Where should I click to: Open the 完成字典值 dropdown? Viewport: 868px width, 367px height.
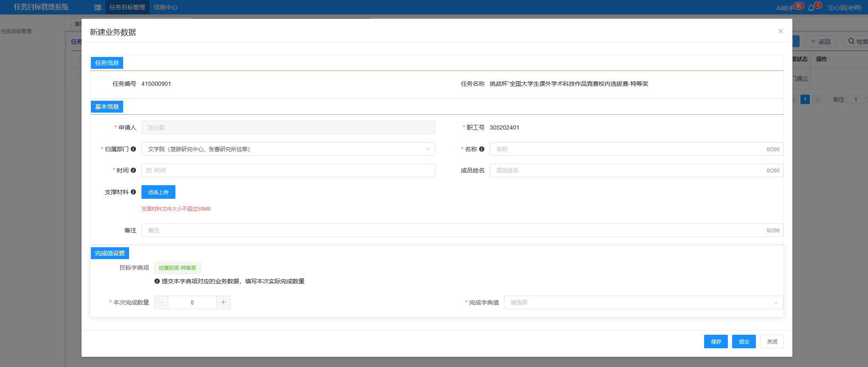pyautogui.click(x=644, y=302)
